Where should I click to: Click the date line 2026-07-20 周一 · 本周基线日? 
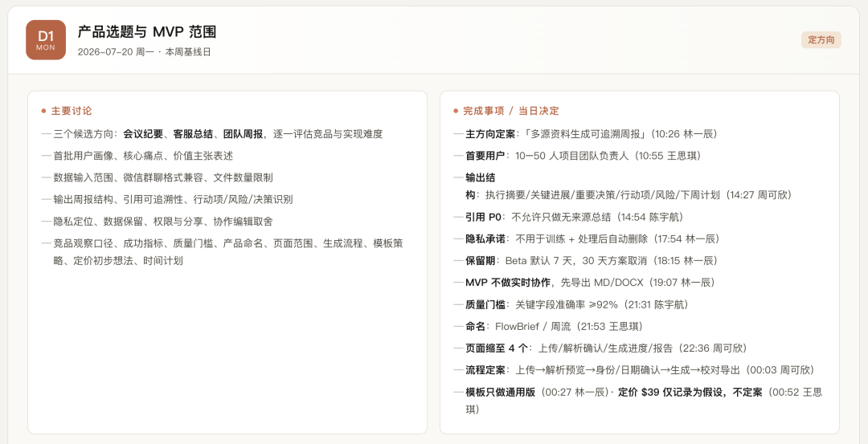click(x=144, y=52)
